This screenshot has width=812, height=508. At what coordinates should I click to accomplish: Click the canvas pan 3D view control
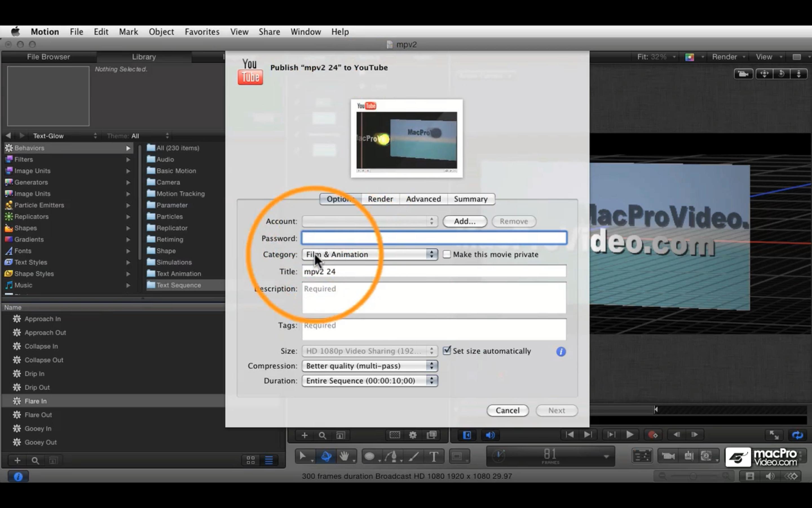(764, 74)
